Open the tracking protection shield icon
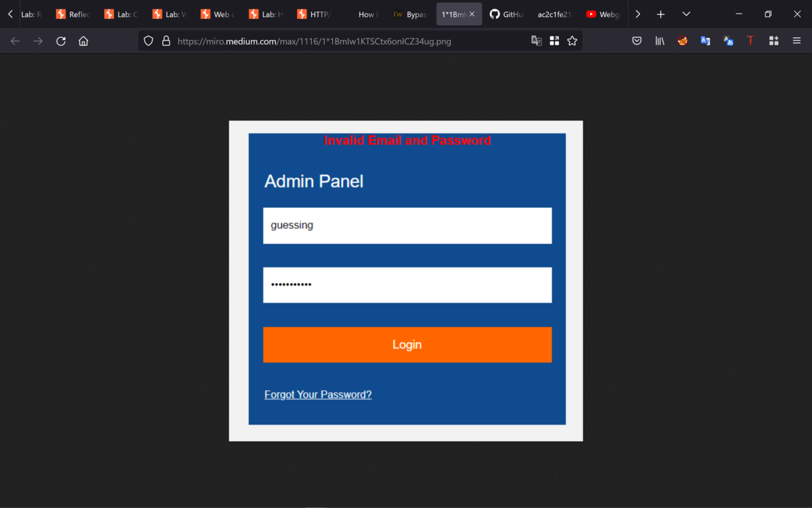 pyautogui.click(x=148, y=41)
